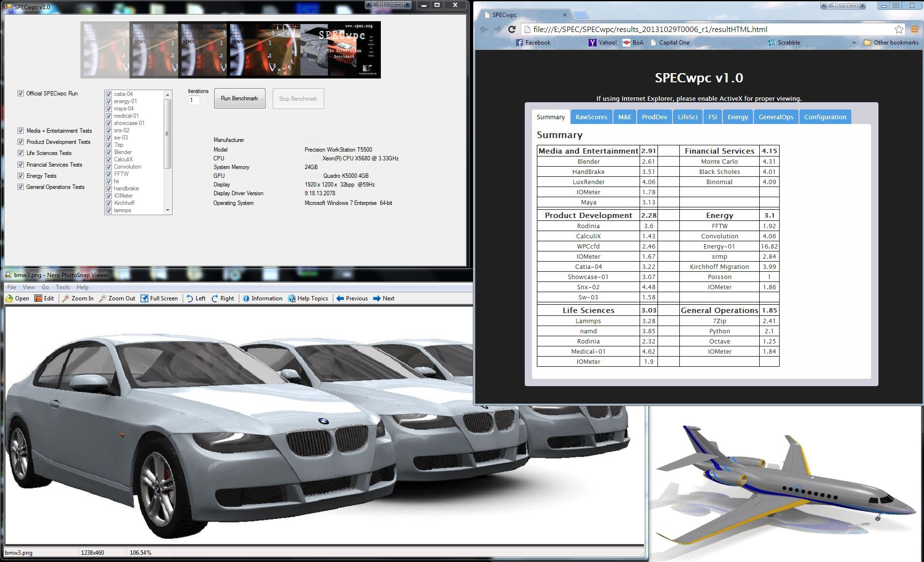Bookmark the page with the star icon
924x562 pixels.
point(899,30)
